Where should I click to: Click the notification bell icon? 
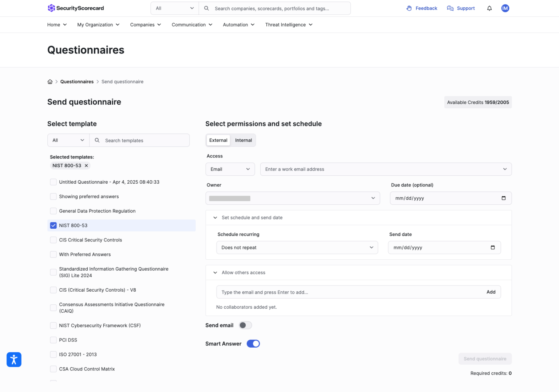489,8
